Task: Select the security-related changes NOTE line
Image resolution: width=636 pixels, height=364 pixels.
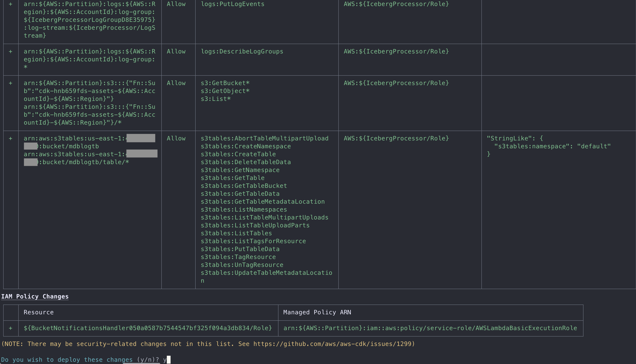Action: (208, 343)
